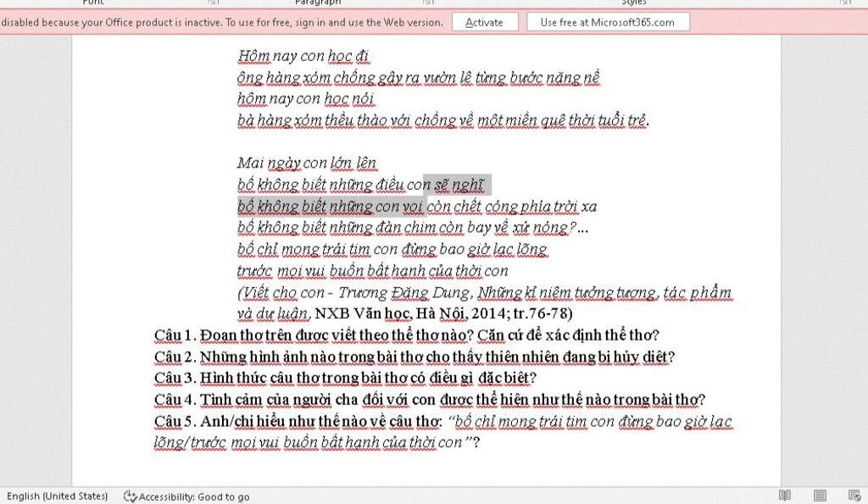868x504 pixels.
Task: Click question "Câu 4" about tình cảm người cha
Action: [430, 400]
